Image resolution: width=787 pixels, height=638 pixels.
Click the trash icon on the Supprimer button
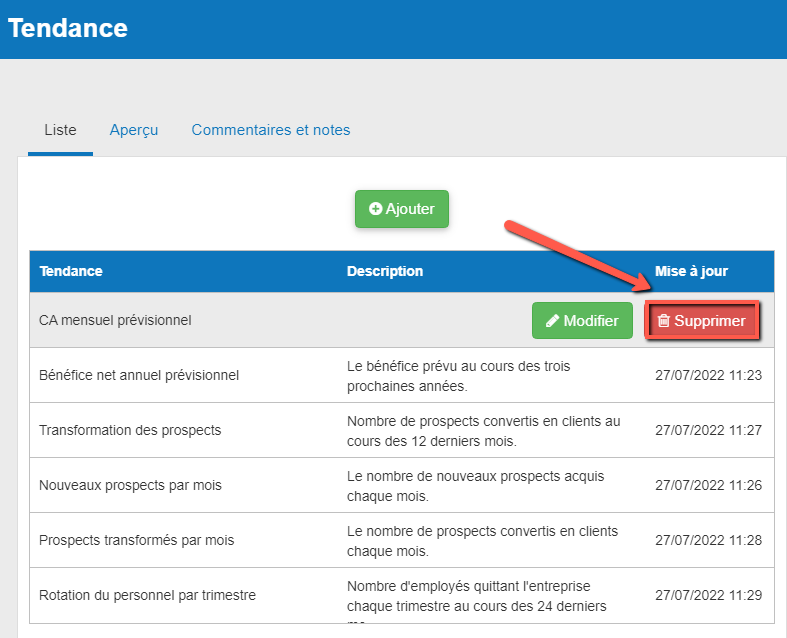click(664, 321)
